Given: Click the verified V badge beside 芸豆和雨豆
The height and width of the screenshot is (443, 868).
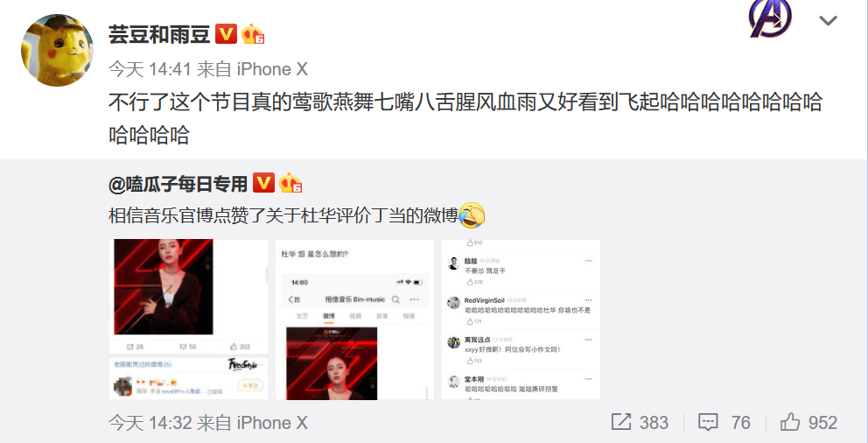Looking at the screenshot, I should point(226,34).
